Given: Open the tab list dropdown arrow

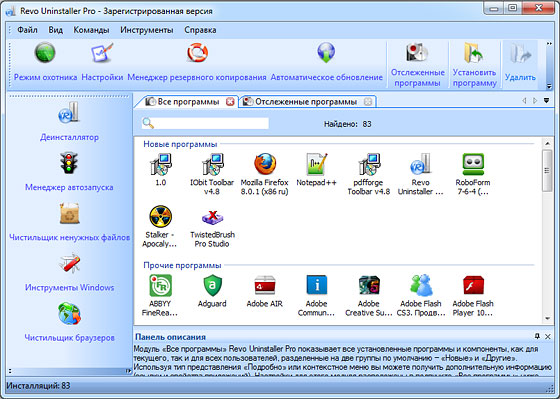Looking at the screenshot, I should tap(546, 101).
